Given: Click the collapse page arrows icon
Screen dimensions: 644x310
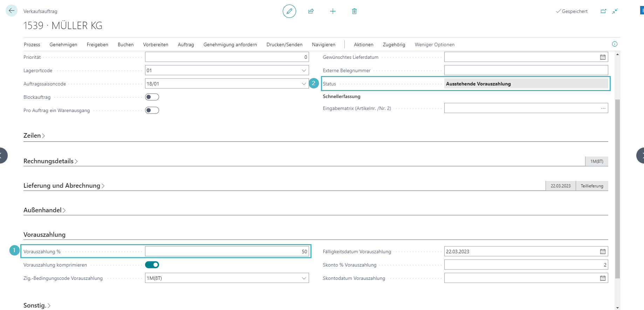Looking at the screenshot, I should 615,11.
